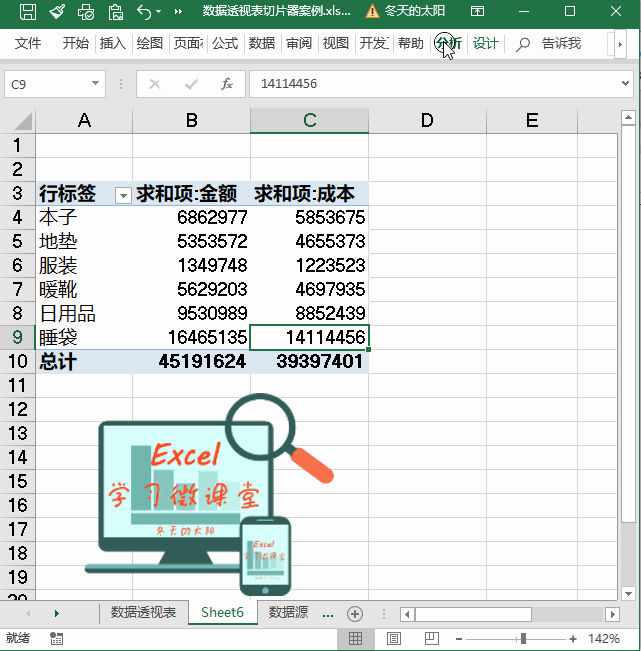Go to the 审阅 tab
Screen dimensions: 641x651
coord(299,43)
